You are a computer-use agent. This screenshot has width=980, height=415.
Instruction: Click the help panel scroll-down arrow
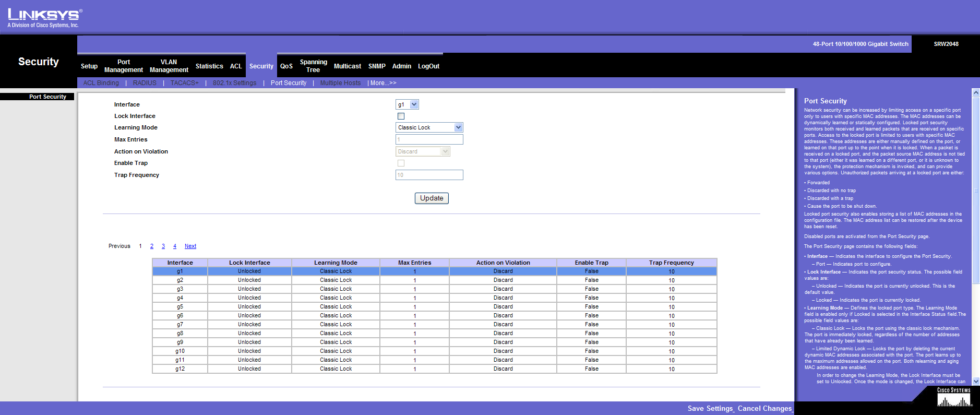point(975,382)
